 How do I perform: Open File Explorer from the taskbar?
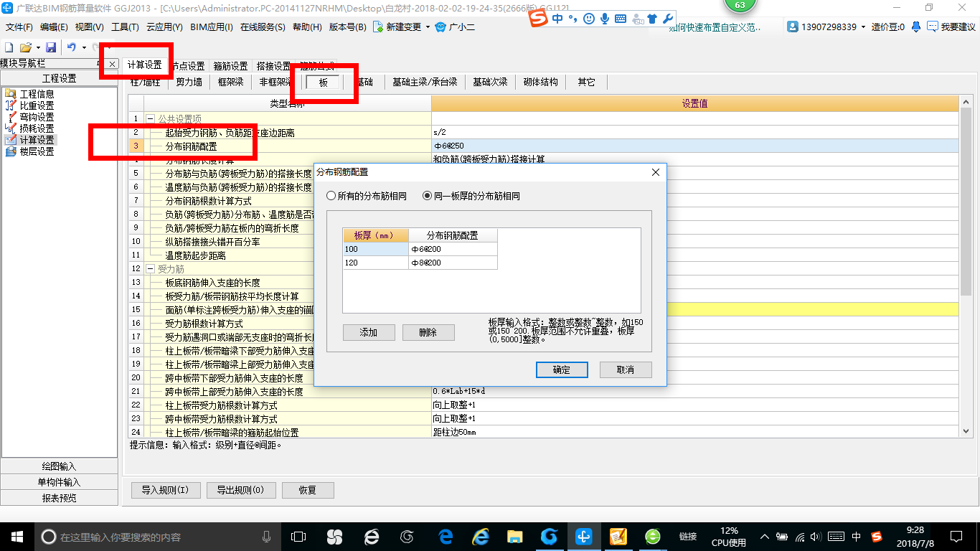[x=514, y=537]
